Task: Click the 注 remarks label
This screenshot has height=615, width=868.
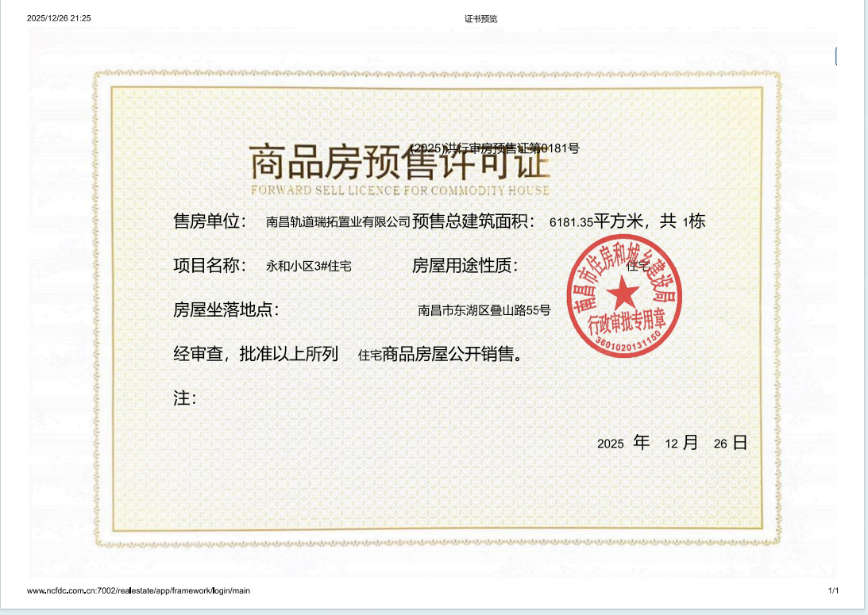Action: [x=185, y=398]
